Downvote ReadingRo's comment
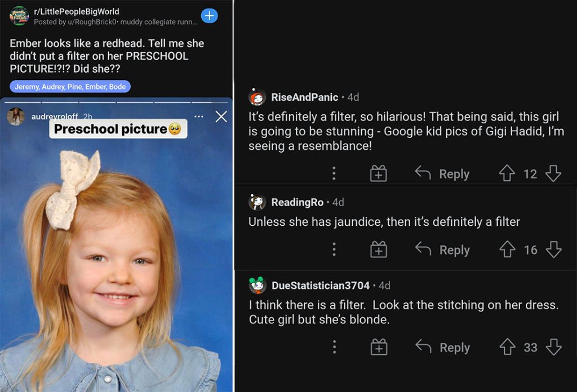Image resolution: width=577 pixels, height=392 pixels. [553, 250]
